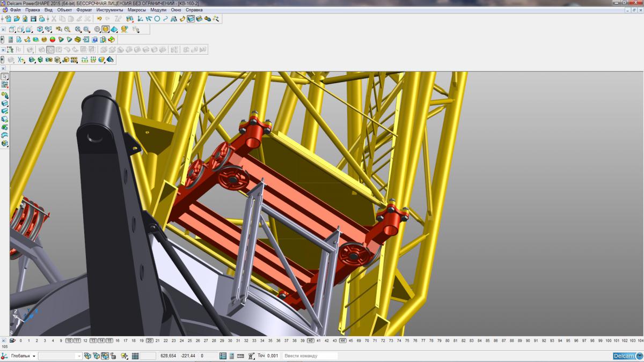Expand the intelligent cursor flyout in status bar
Screen dimensions: 644x362
point(128,358)
